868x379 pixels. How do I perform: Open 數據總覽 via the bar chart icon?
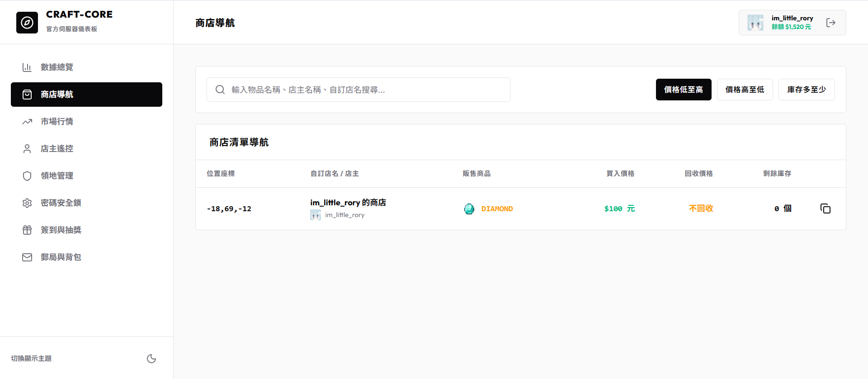coord(27,67)
